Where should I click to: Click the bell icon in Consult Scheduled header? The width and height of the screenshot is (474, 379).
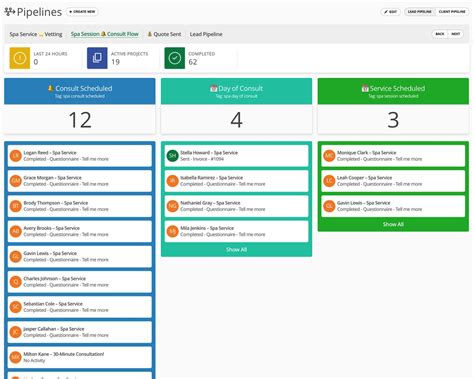point(50,88)
